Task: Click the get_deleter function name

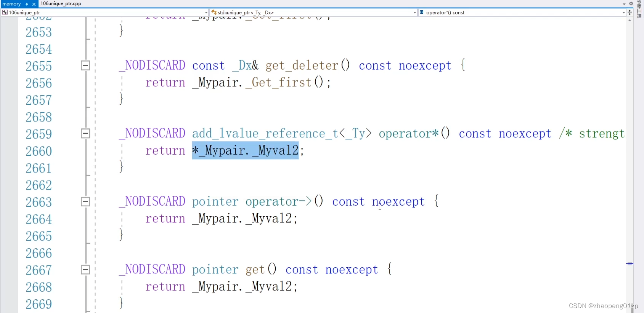Action: coord(302,65)
